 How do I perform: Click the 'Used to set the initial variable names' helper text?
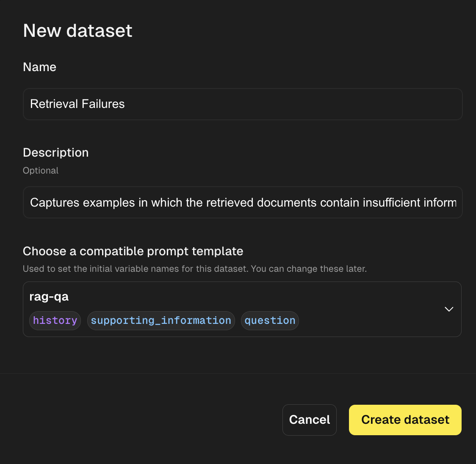194,269
